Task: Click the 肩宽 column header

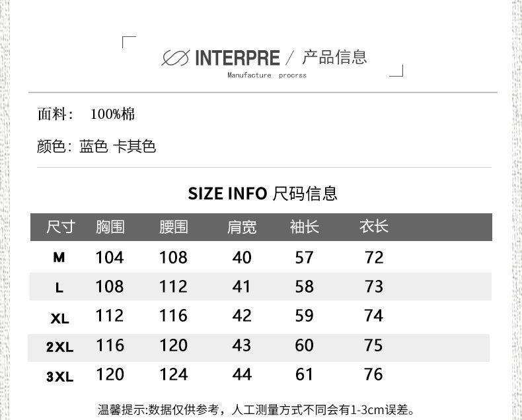Action: [x=242, y=227]
